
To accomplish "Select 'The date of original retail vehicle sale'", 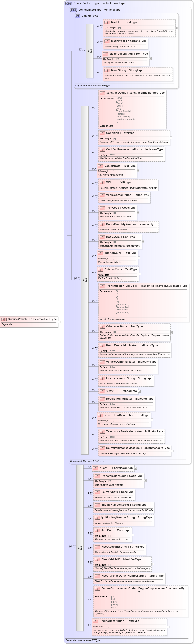I will click(113, 498).
